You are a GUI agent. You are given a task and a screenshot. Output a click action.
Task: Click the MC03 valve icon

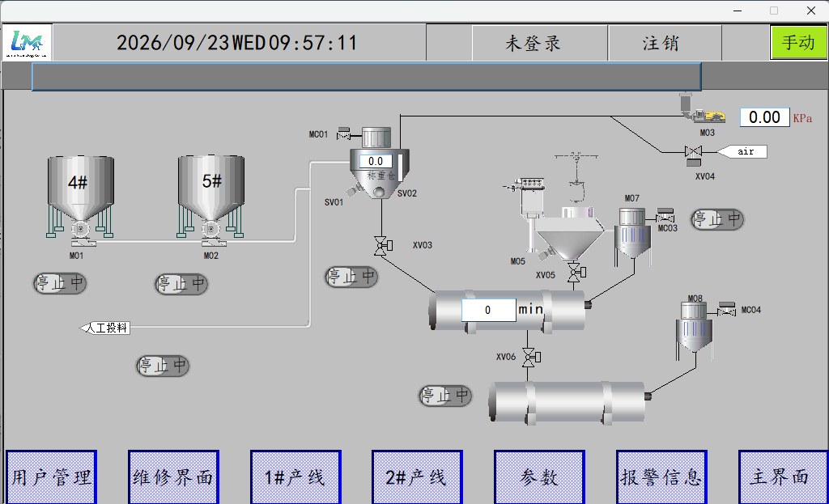pyautogui.click(x=665, y=215)
